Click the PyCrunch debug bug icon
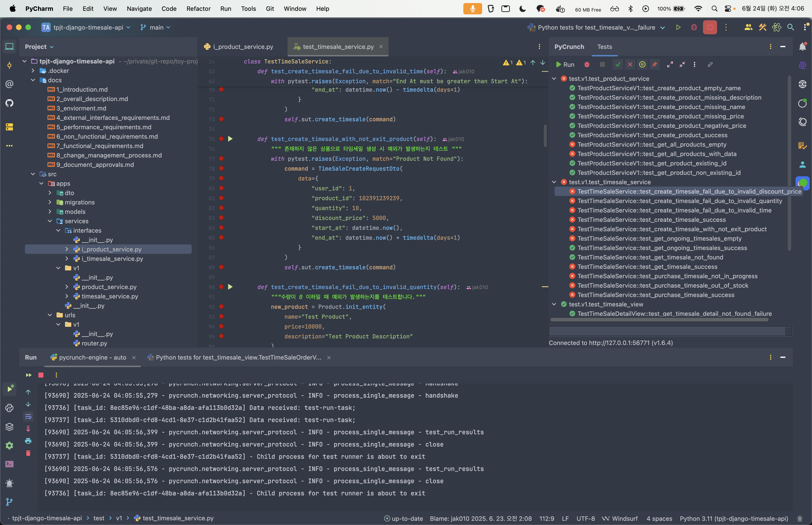 pyautogui.click(x=587, y=64)
